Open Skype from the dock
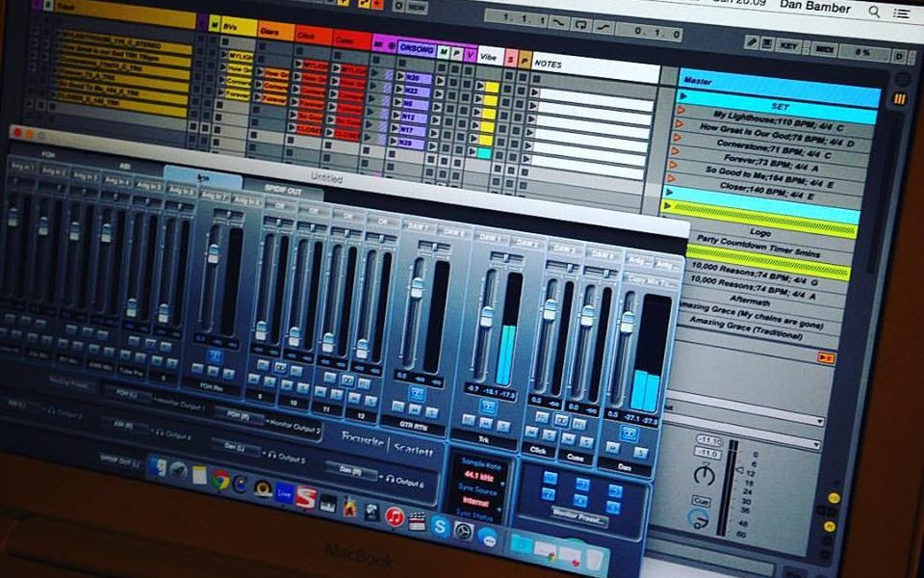Image resolution: width=924 pixels, height=578 pixels. tap(440, 525)
